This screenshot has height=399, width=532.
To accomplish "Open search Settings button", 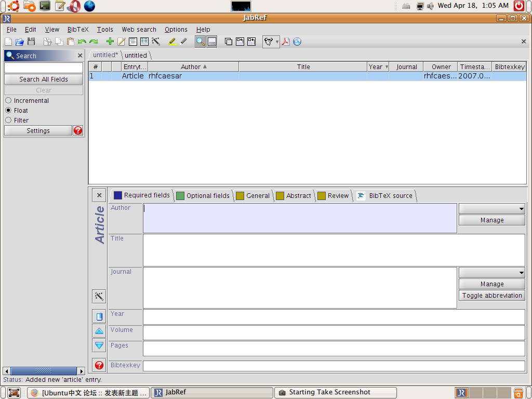I will [x=38, y=130].
